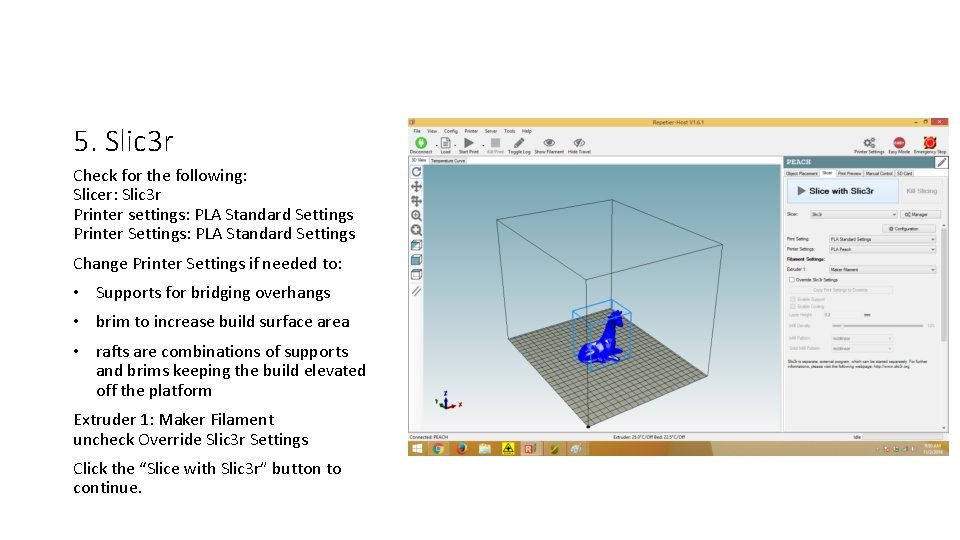
Task: Expand the Extruder 1 filament dropdown
Action: [x=882, y=269]
